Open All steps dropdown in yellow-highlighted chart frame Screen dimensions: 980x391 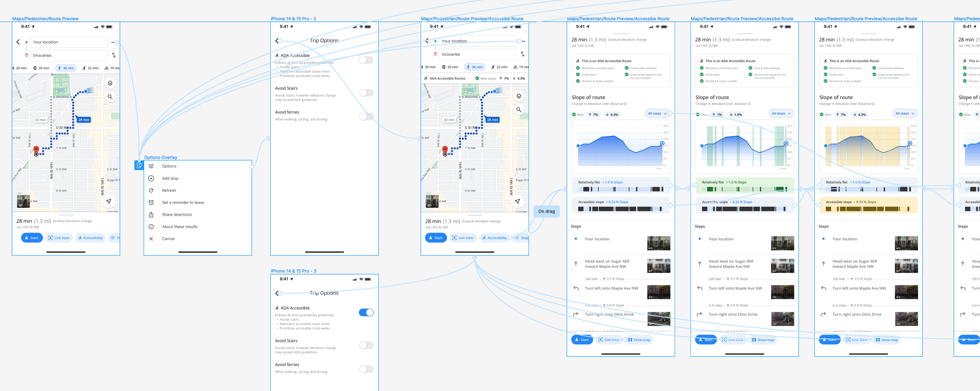(x=905, y=114)
